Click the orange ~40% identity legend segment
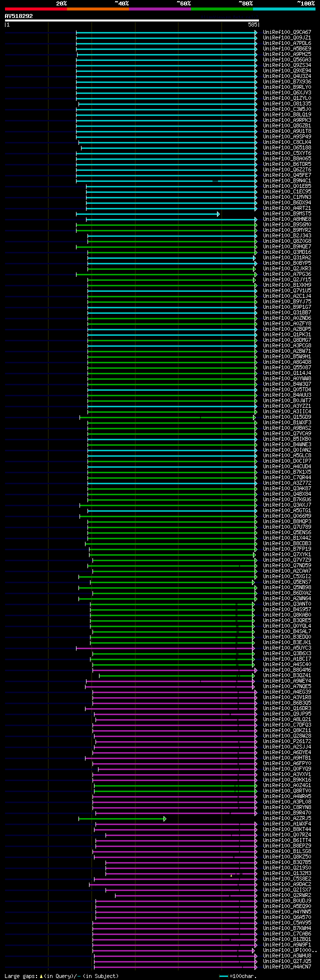Screen dimensions: 320x980 (98, 9)
